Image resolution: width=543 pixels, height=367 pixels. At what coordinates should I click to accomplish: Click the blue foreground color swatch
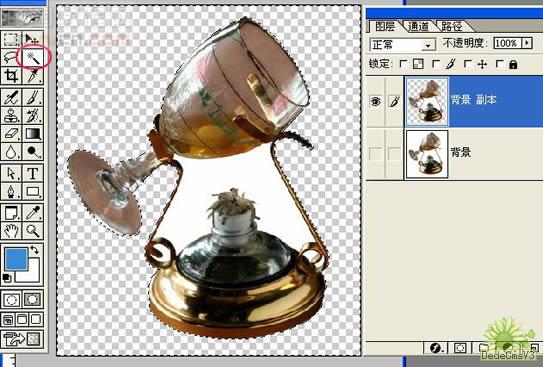click(x=16, y=259)
